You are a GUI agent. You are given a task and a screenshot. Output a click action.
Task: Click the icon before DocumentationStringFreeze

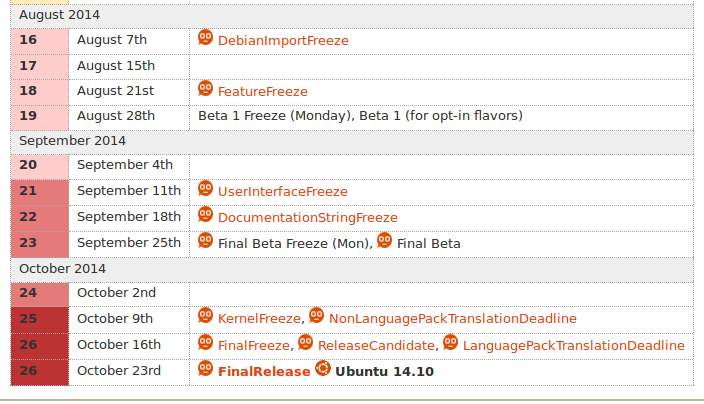click(x=206, y=214)
